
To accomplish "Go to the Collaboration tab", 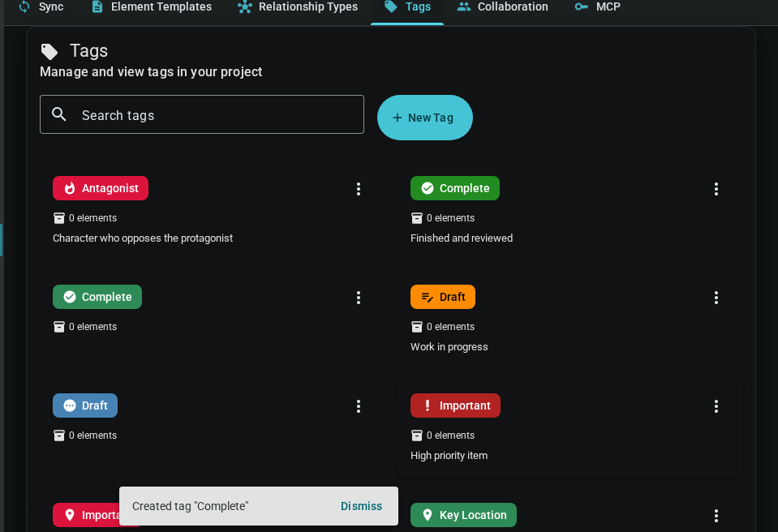I will point(503,7).
